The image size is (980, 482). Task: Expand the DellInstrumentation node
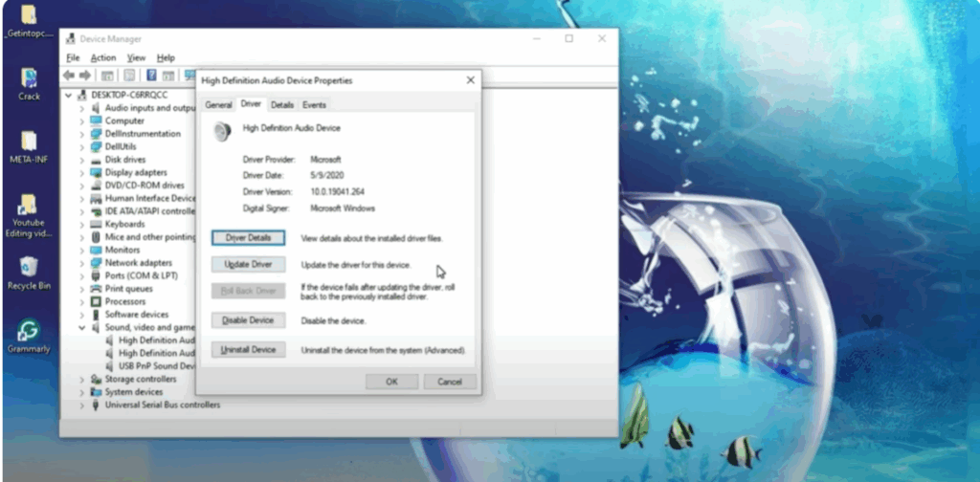[x=81, y=134]
